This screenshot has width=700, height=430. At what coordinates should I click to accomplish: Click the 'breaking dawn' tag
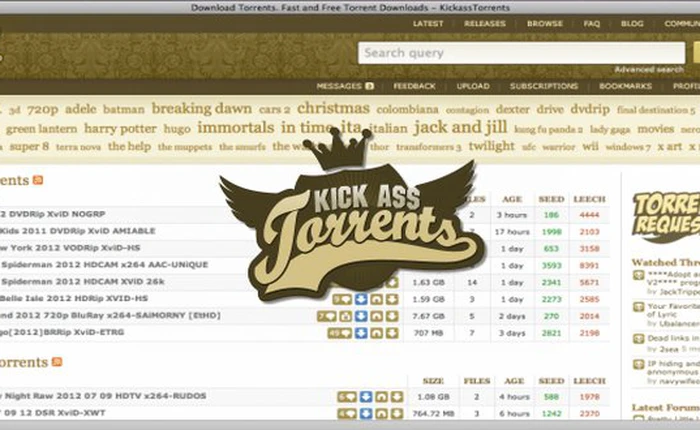202,109
